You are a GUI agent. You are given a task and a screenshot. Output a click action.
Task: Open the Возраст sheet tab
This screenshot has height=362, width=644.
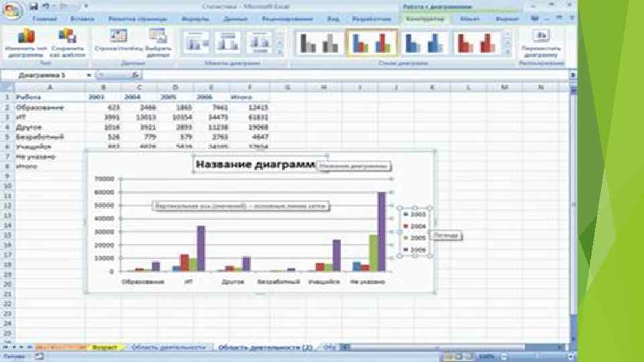tap(105, 347)
